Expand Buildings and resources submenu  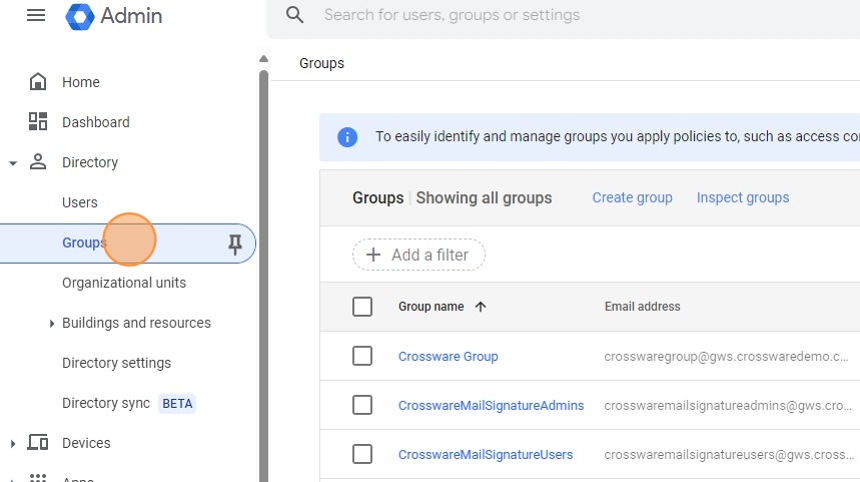tap(52, 323)
